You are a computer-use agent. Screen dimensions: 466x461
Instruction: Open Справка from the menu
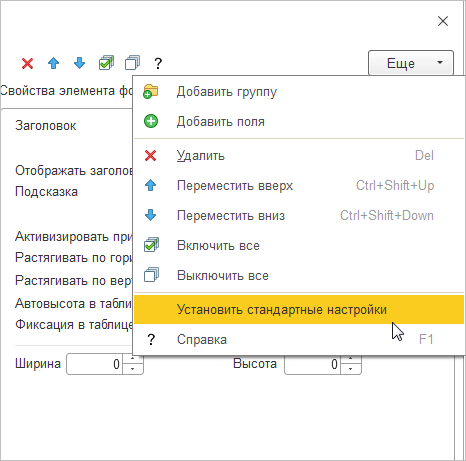[299, 339]
